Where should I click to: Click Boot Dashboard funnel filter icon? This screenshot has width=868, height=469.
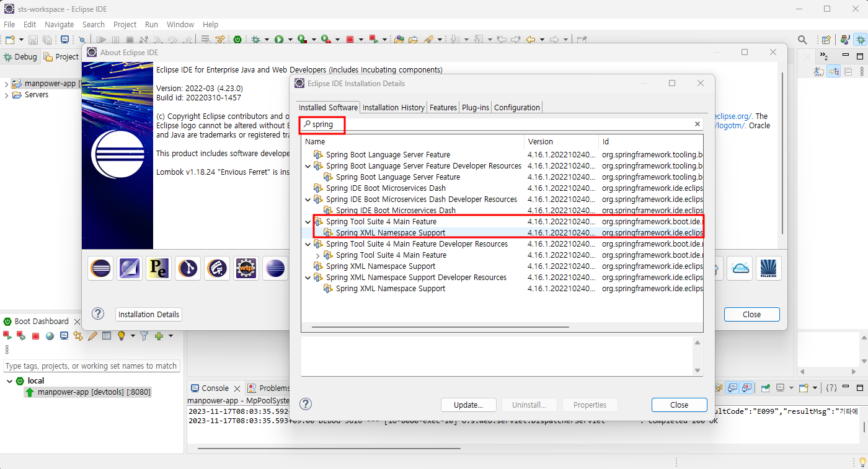tap(144, 336)
